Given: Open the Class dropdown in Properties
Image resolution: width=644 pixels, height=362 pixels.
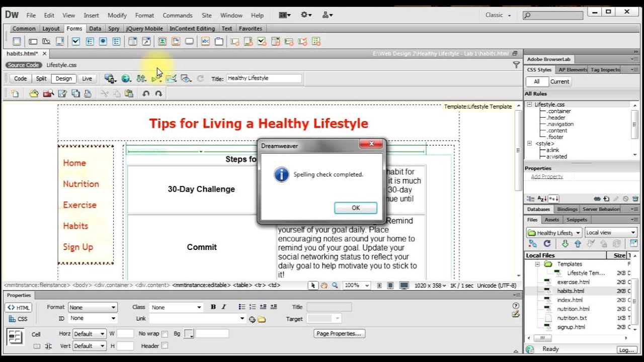Looking at the screenshot, I should [177, 307].
